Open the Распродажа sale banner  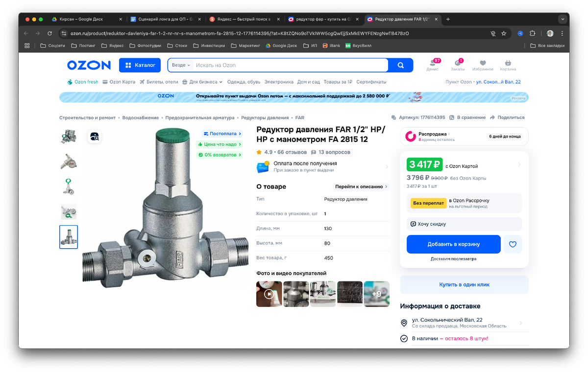click(x=464, y=137)
